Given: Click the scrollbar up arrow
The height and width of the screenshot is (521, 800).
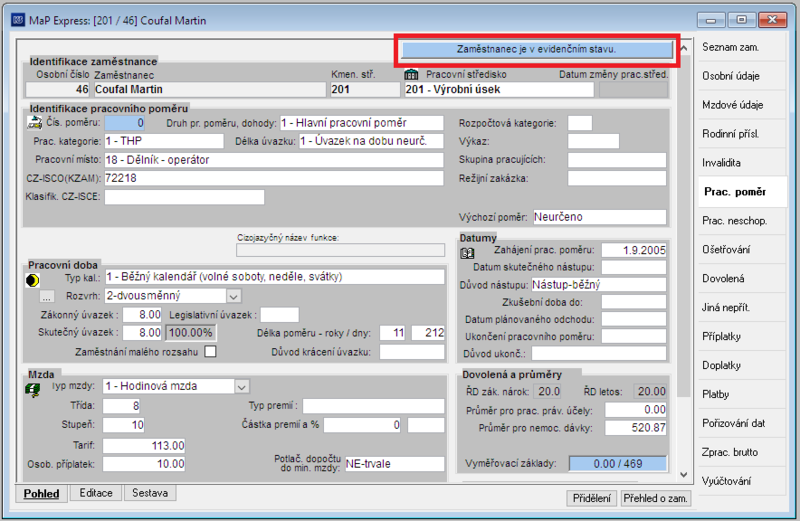Looking at the screenshot, I should click(x=684, y=48).
